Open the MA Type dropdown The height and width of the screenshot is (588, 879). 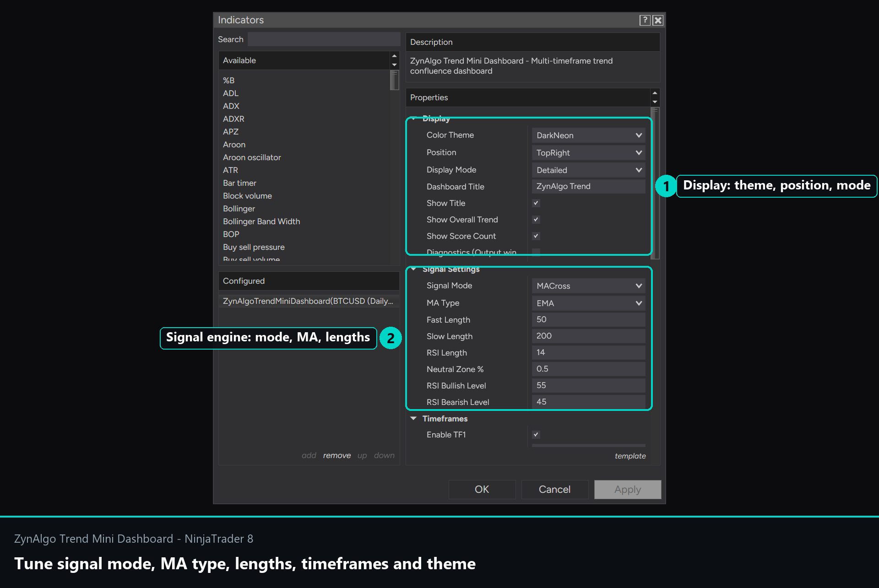pos(588,303)
